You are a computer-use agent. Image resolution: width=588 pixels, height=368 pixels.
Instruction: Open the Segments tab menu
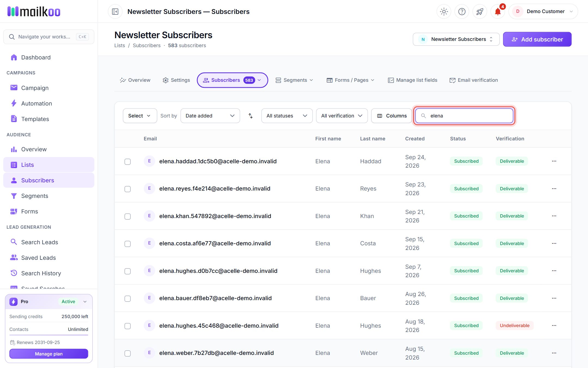pyautogui.click(x=294, y=80)
